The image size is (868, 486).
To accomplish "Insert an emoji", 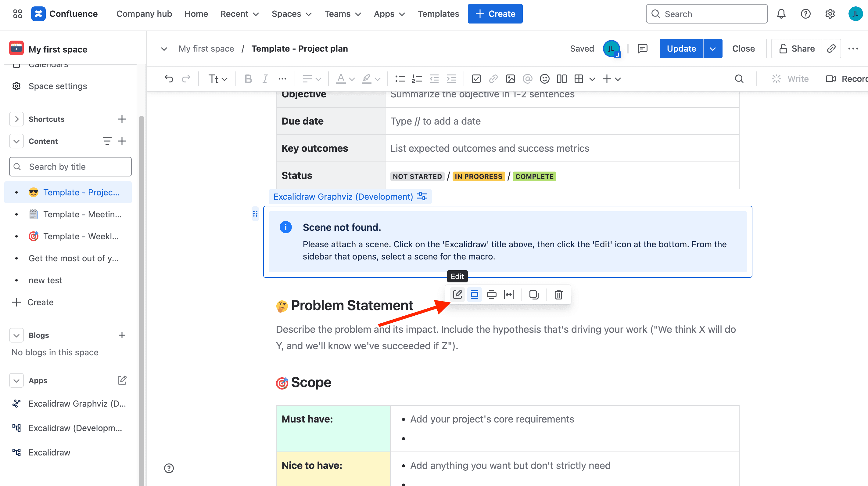I will pyautogui.click(x=544, y=79).
